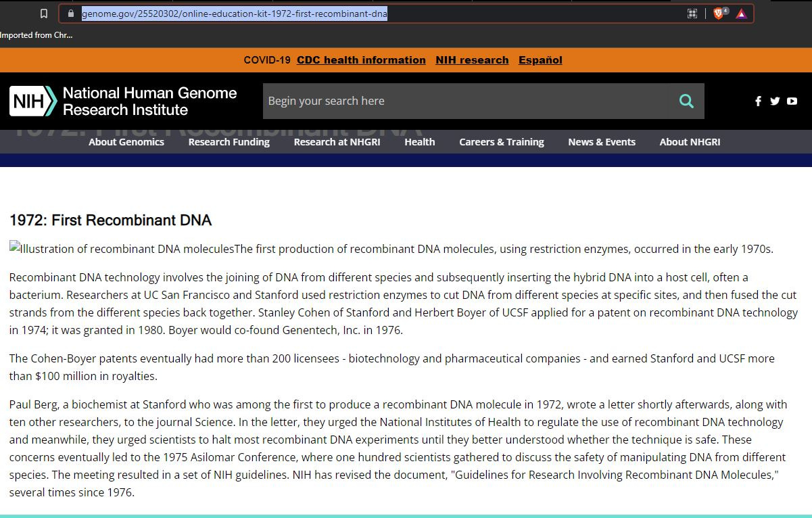Open the Health menu

coord(420,142)
